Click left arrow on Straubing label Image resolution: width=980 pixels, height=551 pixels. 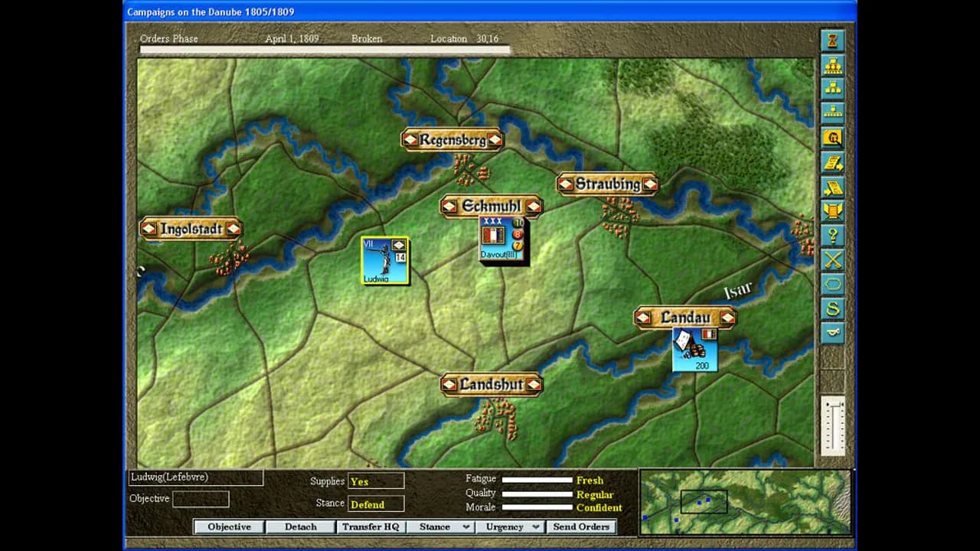click(567, 184)
